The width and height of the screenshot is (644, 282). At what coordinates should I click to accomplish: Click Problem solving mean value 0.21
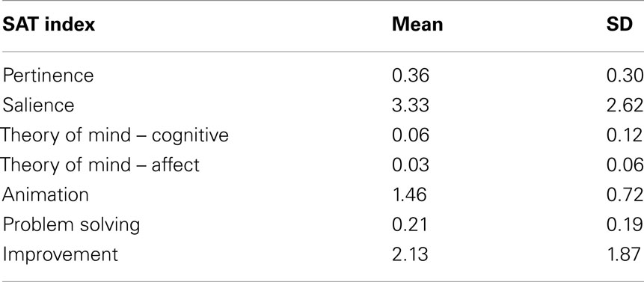pos(409,224)
